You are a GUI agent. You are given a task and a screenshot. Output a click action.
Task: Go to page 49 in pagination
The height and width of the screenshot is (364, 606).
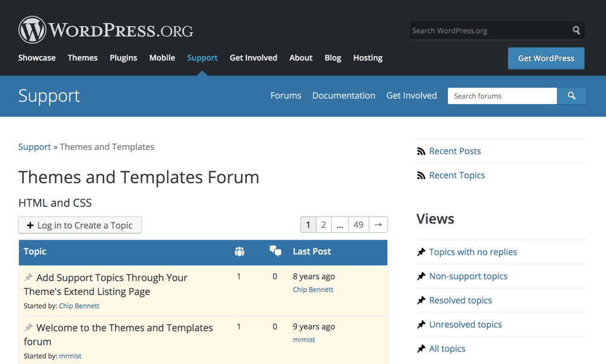[x=358, y=225]
